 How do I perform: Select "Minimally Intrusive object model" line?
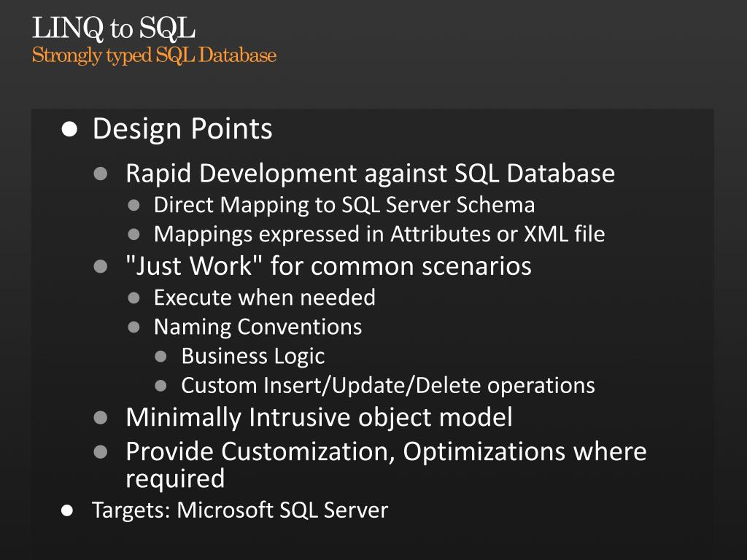pyautogui.click(x=319, y=417)
